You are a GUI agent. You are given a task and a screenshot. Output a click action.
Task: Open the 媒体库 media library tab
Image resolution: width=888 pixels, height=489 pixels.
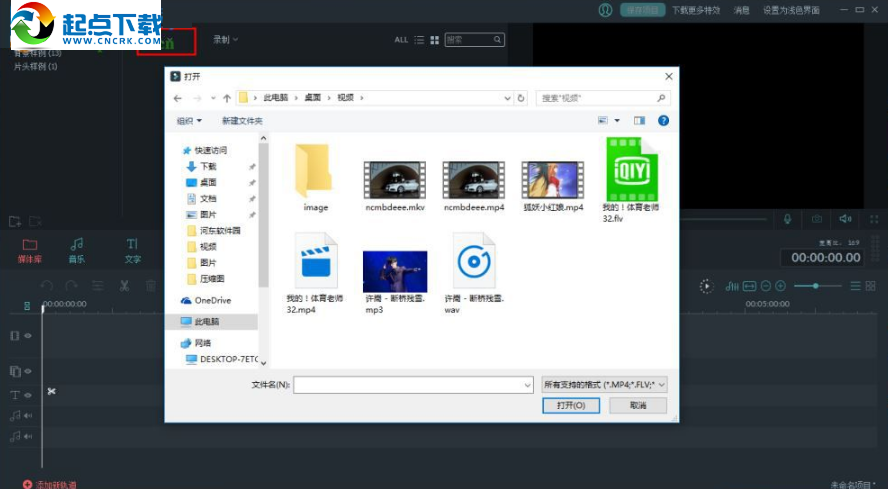29,250
